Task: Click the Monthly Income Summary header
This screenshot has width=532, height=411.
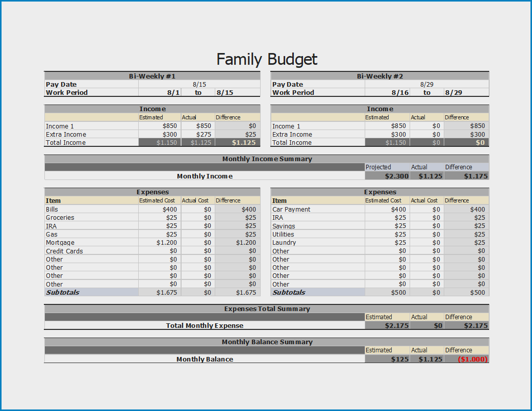Action: [x=267, y=159]
